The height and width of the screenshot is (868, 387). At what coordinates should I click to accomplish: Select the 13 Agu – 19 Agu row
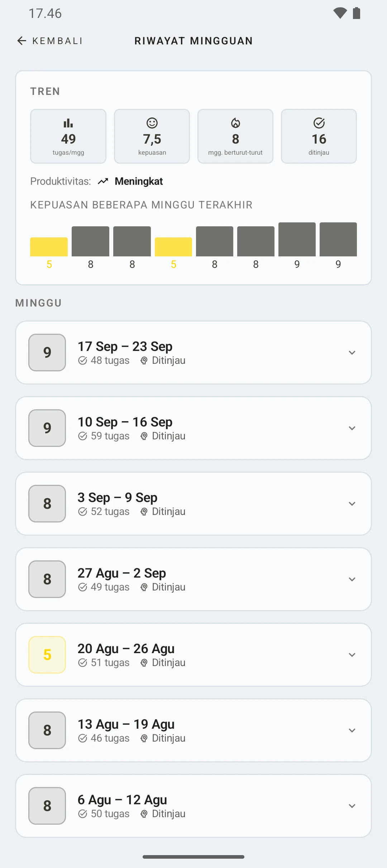pos(193,730)
